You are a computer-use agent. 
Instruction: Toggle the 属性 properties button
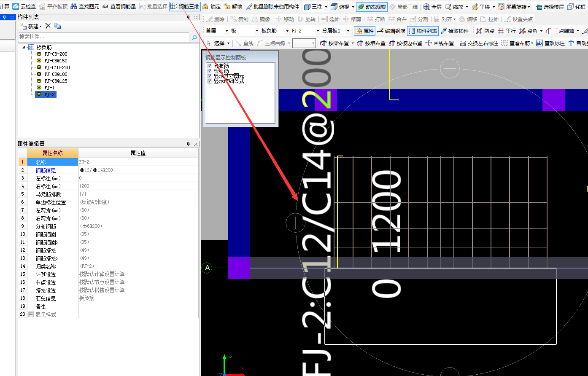(x=364, y=31)
